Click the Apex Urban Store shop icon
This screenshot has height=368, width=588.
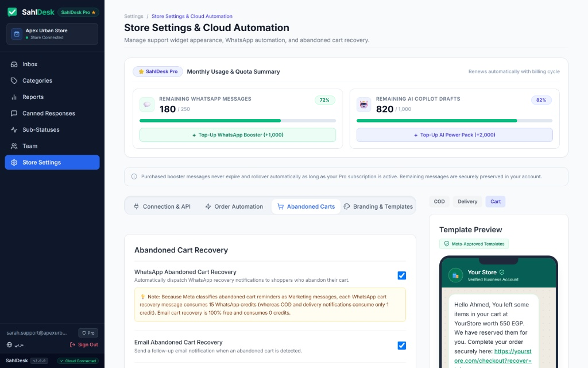coord(17,34)
